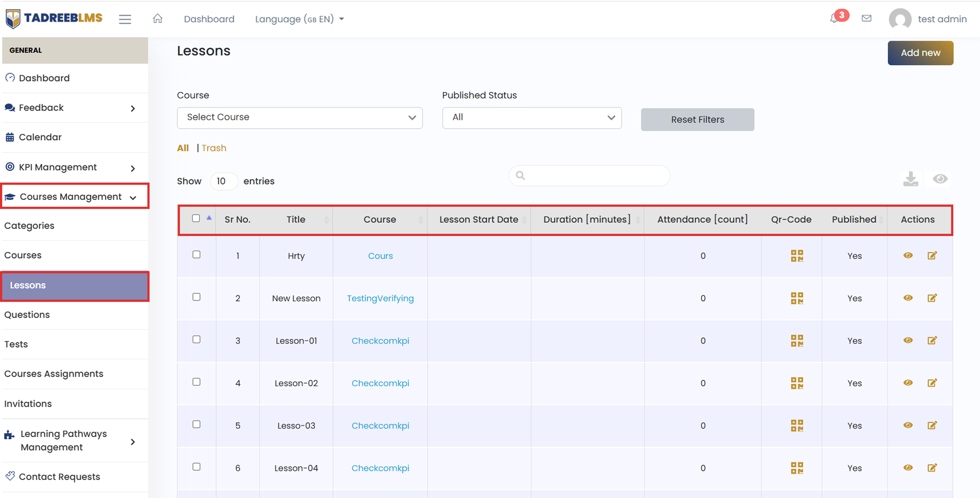Open Questions submenu item

[75, 315]
